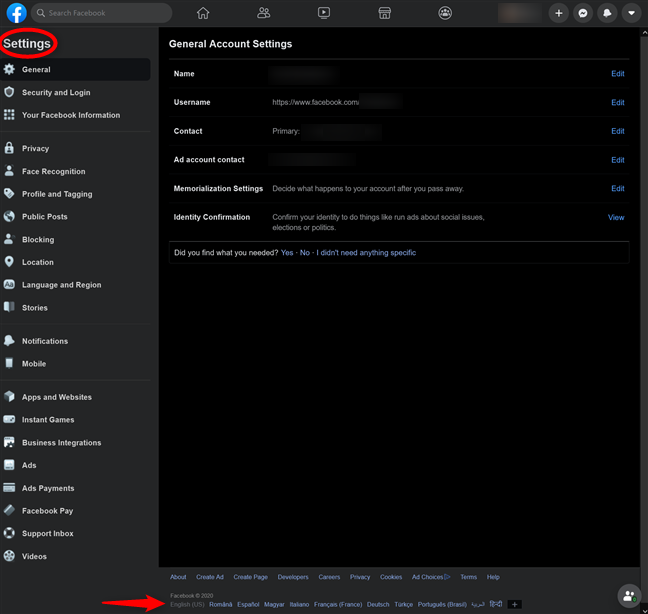Open the new message people icon

629,596
